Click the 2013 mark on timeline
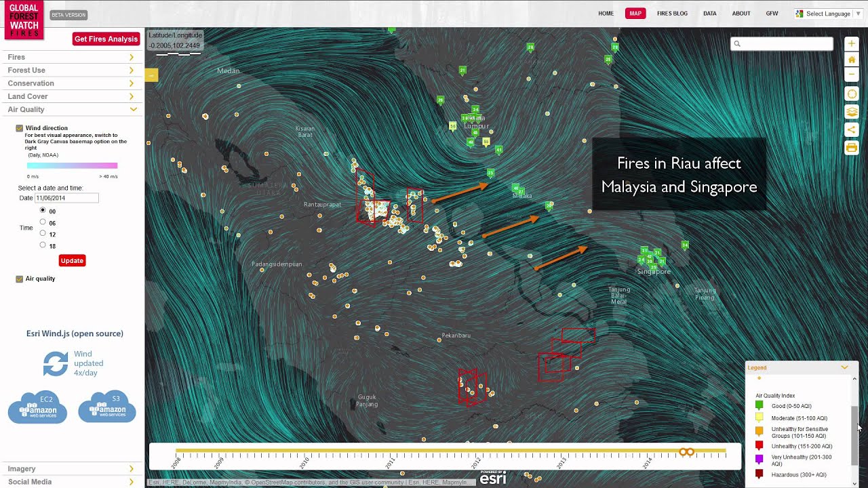 [561, 462]
